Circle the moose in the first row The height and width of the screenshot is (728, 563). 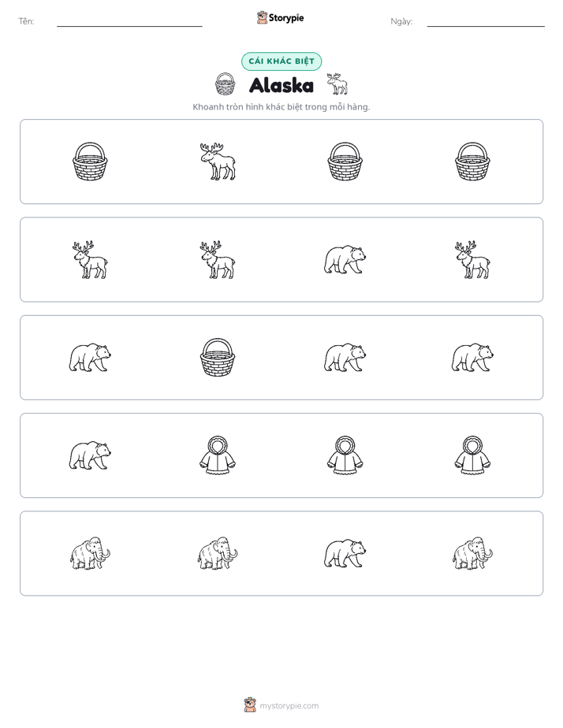click(218, 161)
